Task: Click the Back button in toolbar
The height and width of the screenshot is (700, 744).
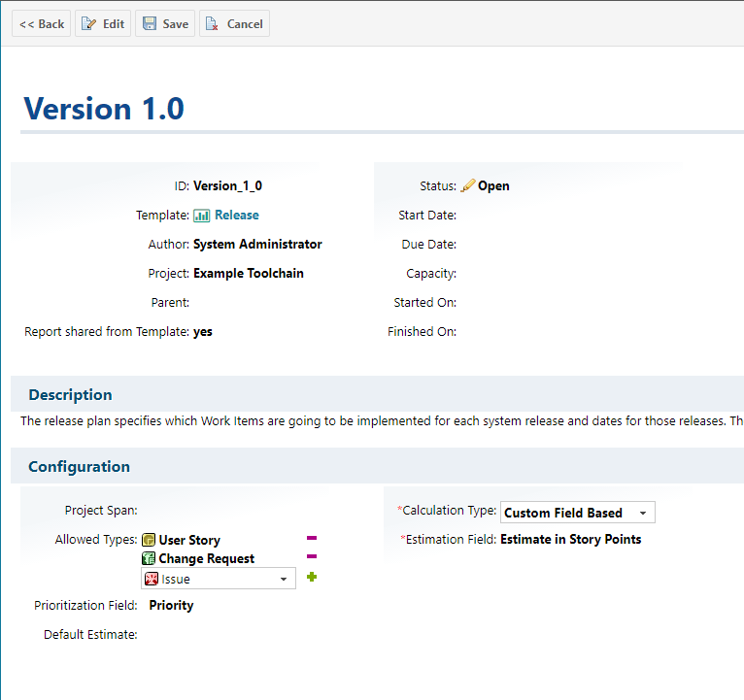Action: click(42, 24)
